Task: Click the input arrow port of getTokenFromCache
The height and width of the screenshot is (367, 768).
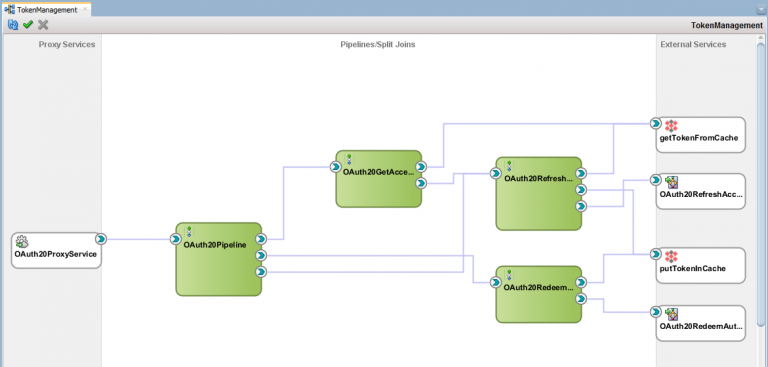Action: tap(655, 123)
